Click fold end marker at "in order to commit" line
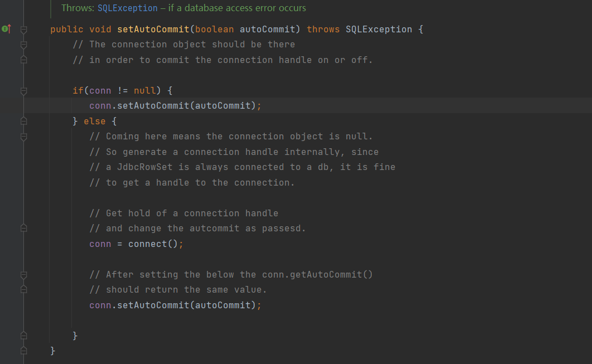The height and width of the screenshot is (364, 592). (23, 60)
